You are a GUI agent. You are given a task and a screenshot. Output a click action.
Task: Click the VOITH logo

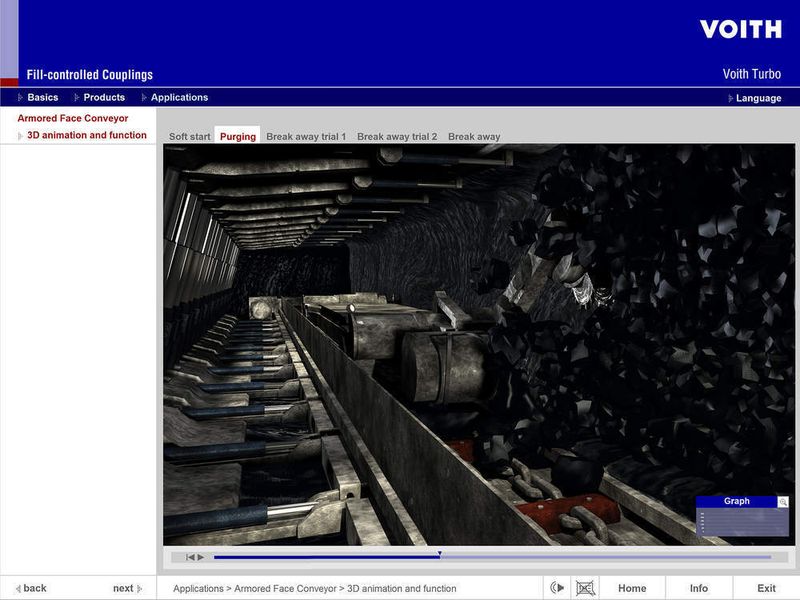click(740, 29)
